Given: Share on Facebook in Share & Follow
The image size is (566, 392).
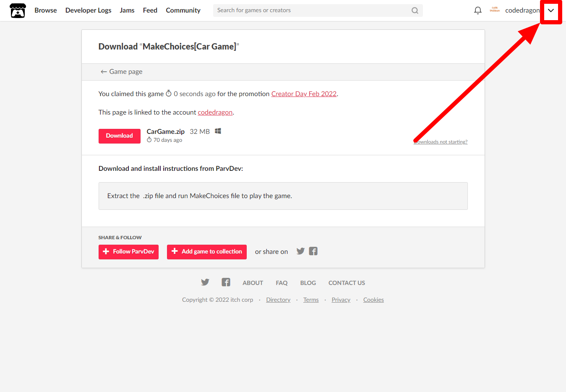Looking at the screenshot, I should pyautogui.click(x=313, y=251).
